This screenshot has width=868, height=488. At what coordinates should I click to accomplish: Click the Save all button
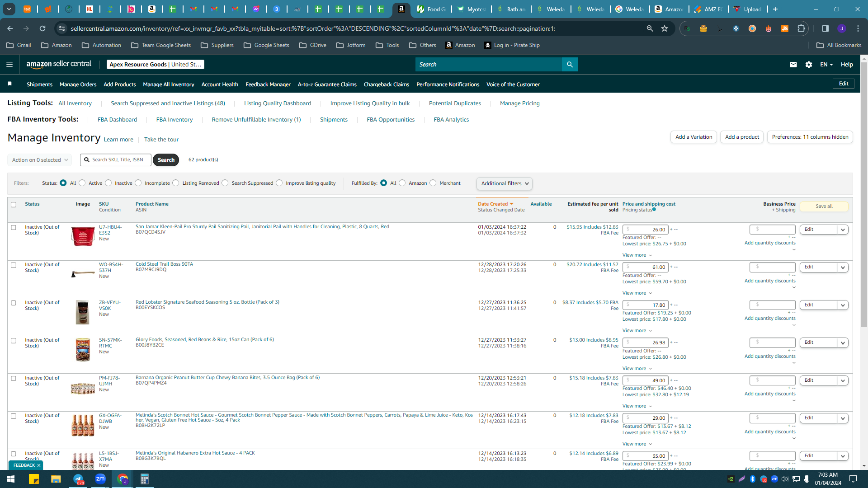point(824,206)
